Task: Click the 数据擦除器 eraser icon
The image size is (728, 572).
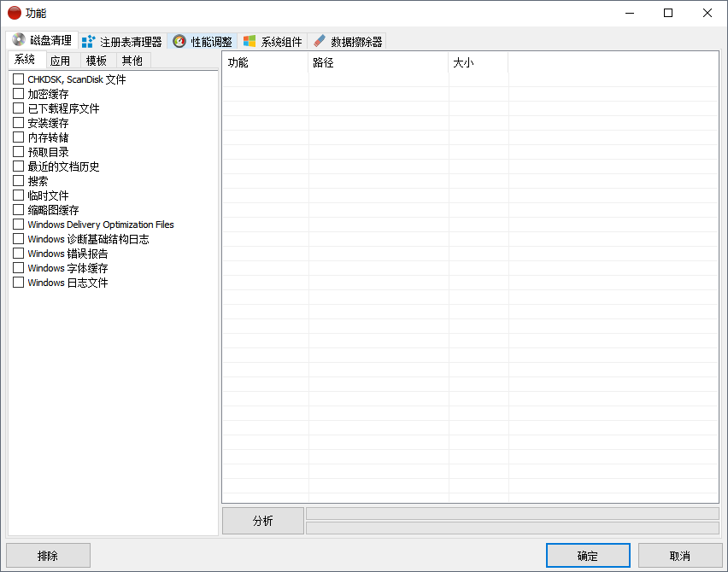Action: [319, 40]
